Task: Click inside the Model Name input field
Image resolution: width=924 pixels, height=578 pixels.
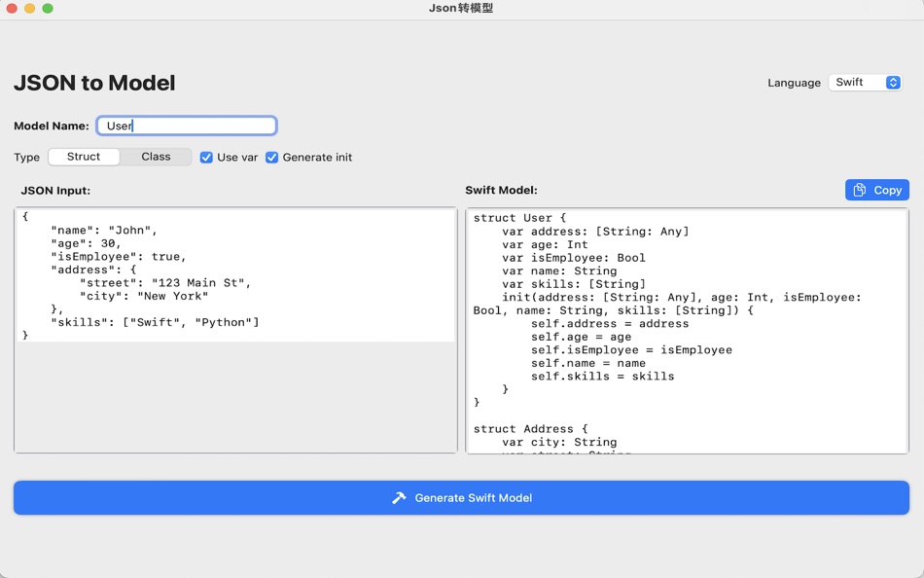Action: (x=185, y=125)
